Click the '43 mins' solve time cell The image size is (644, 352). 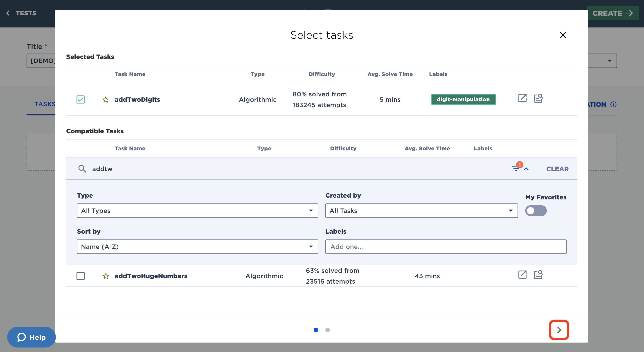point(427,276)
